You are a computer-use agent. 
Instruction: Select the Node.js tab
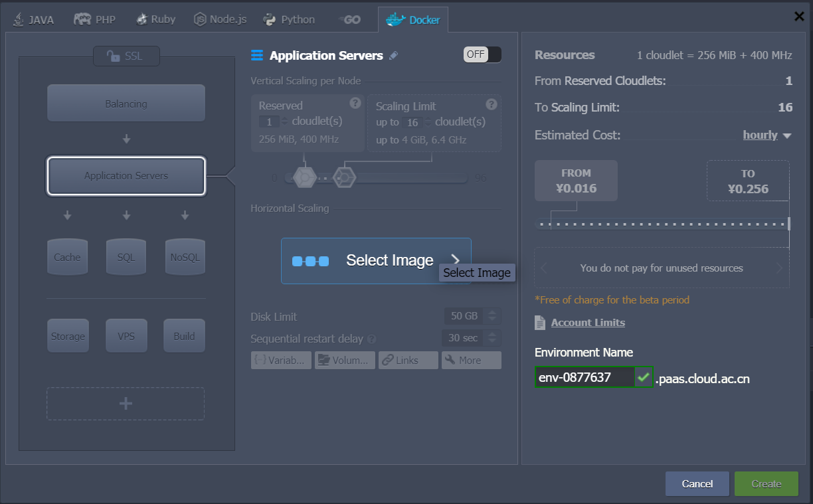coord(220,19)
